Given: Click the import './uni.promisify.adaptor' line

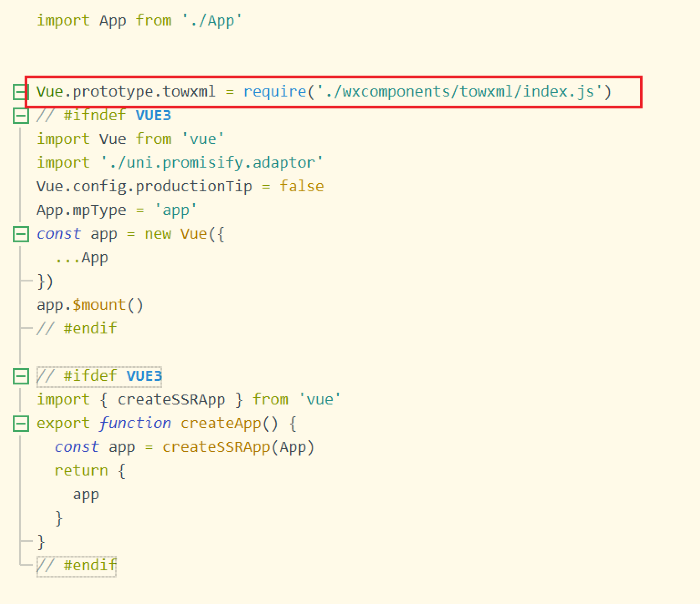Looking at the screenshot, I should coord(180,162).
